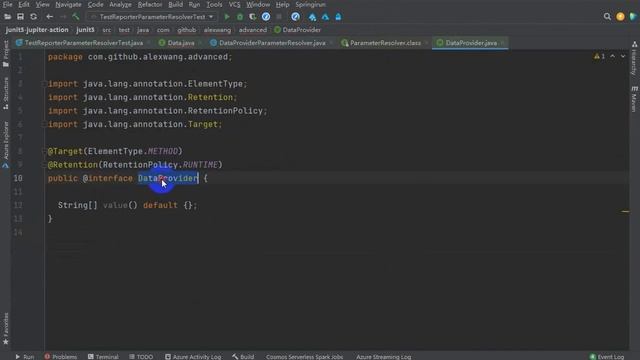Screen dimensions: 640x360
Task: Click the second Azure triangle icon
Action: (x=325, y=17)
